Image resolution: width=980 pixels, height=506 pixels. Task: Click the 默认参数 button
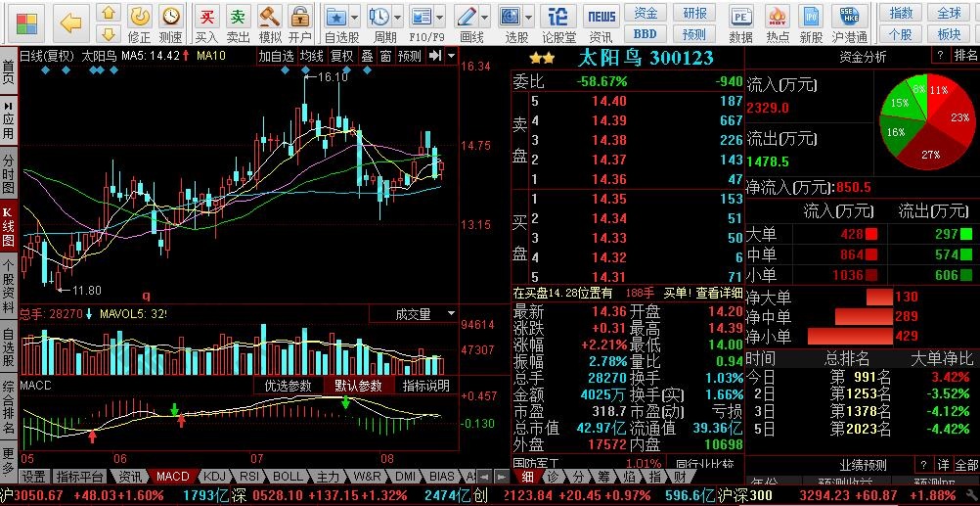point(357,386)
